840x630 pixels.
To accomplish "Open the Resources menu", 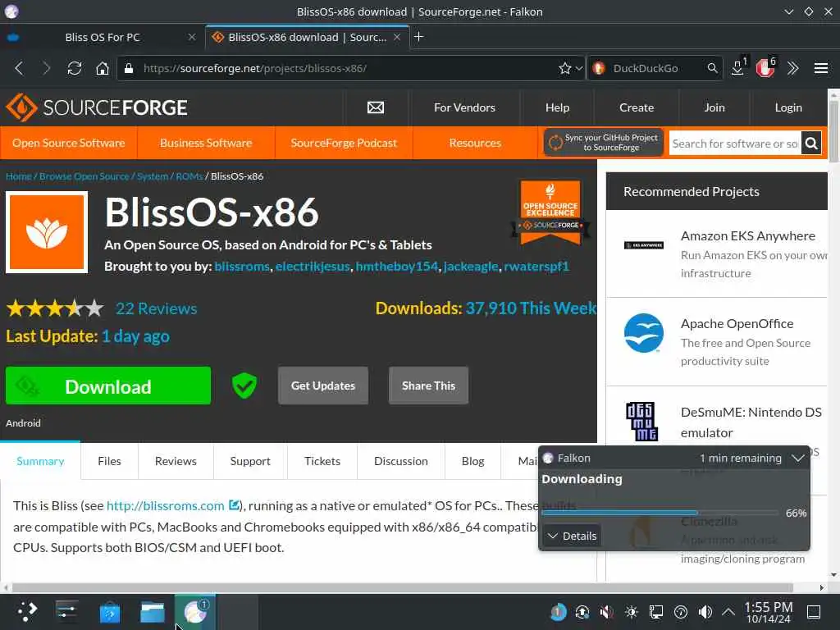I will tap(475, 143).
